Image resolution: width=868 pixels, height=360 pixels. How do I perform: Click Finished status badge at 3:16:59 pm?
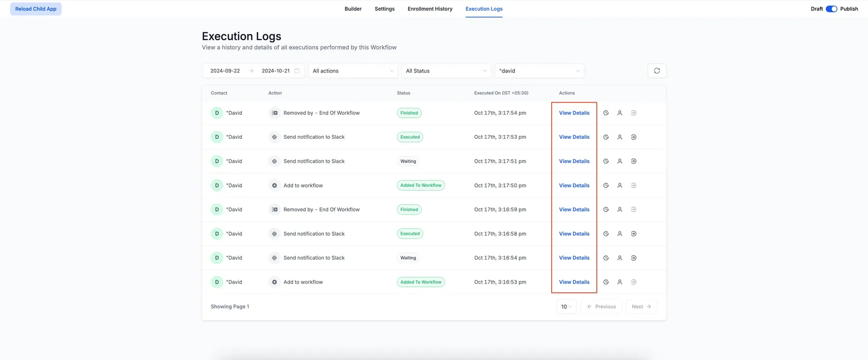[x=409, y=209]
